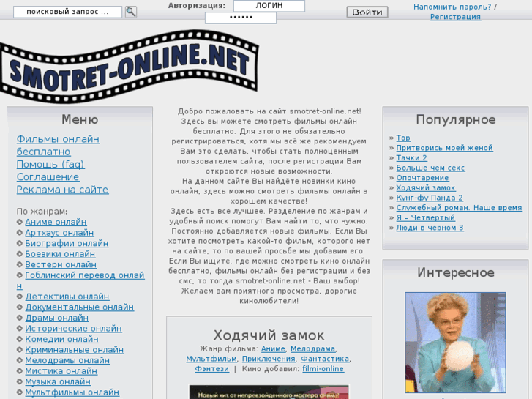Select the Мелодрамы онлайн genre
Viewport: 532px width, 399px height.
tap(67, 360)
